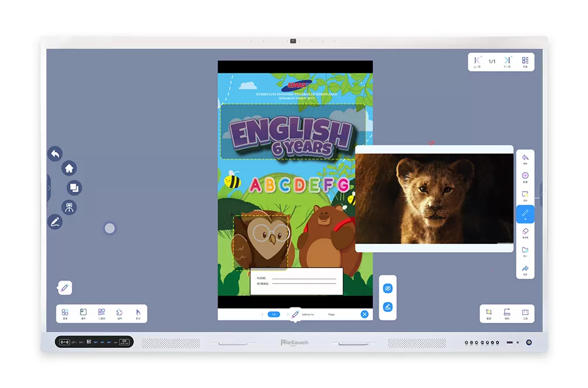Click share arrow icon in right toolbar
588x388 pixels.
click(525, 270)
